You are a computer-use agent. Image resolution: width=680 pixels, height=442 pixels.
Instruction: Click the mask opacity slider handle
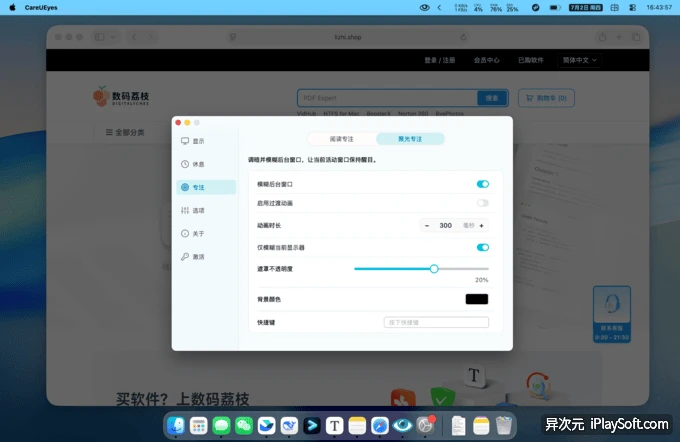coord(434,269)
